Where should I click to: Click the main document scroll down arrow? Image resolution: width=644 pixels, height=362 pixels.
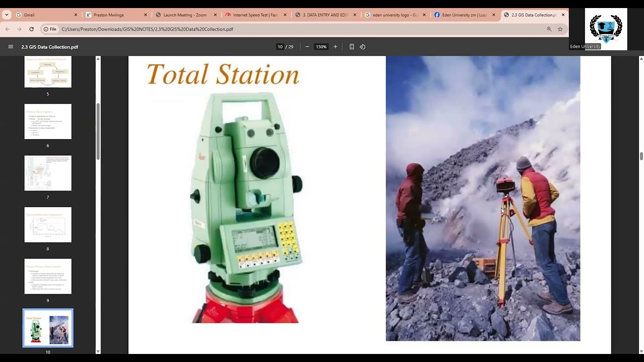coord(641,351)
